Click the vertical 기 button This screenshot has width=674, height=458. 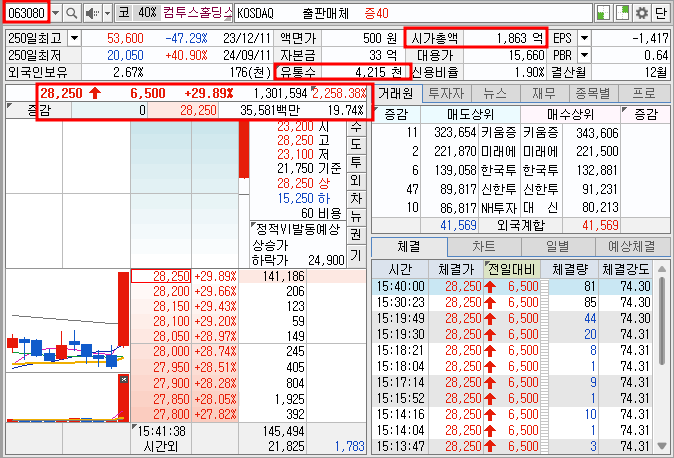coord(356,255)
